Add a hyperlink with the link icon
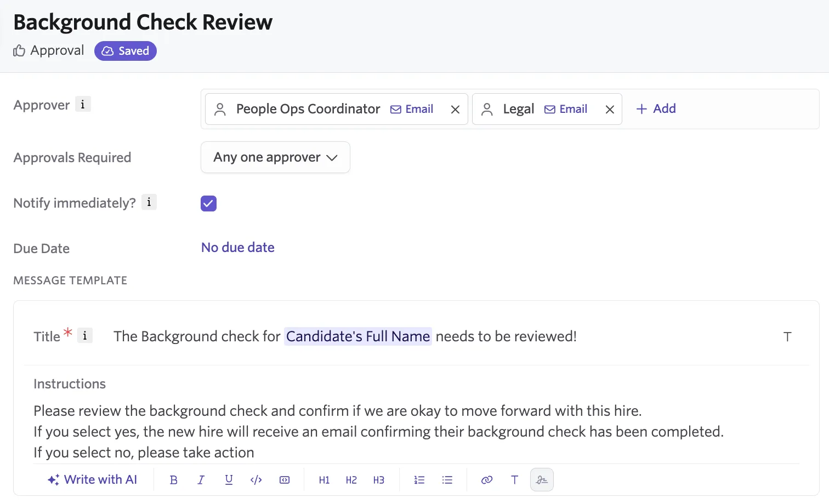Screen dimensions: 829x504 tap(487, 480)
